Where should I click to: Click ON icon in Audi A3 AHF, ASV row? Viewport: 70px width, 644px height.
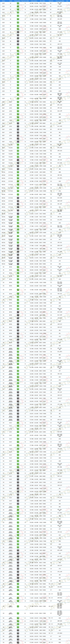(18, 35)
